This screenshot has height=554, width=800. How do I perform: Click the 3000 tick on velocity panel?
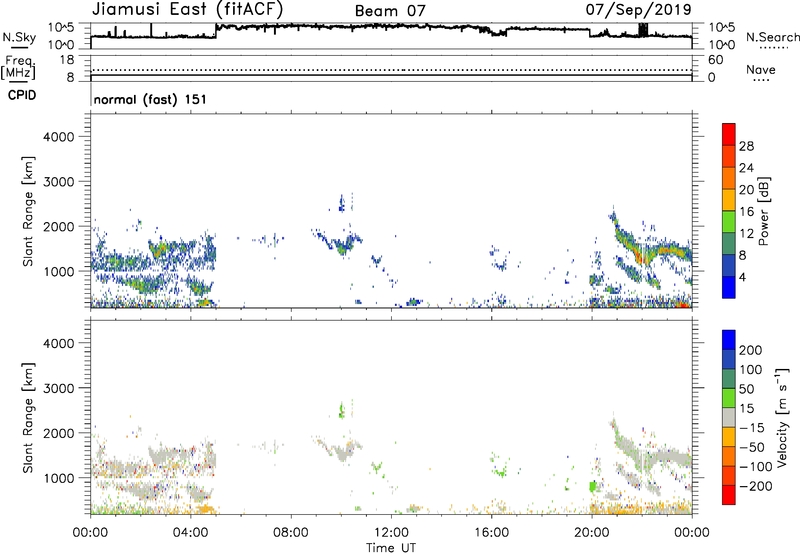coord(59,388)
